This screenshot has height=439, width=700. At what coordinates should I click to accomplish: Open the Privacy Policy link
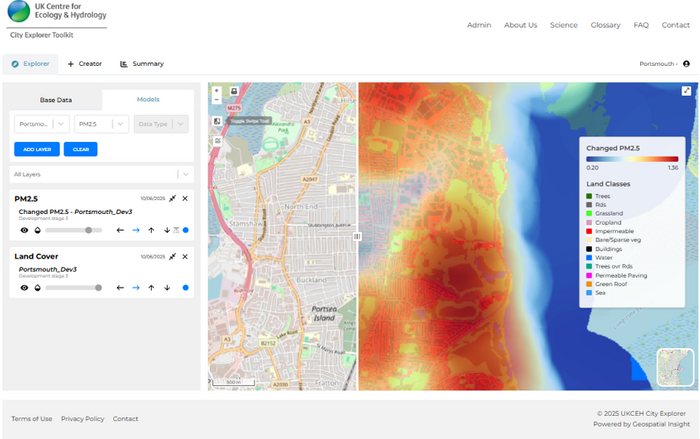(x=82, y=419)
